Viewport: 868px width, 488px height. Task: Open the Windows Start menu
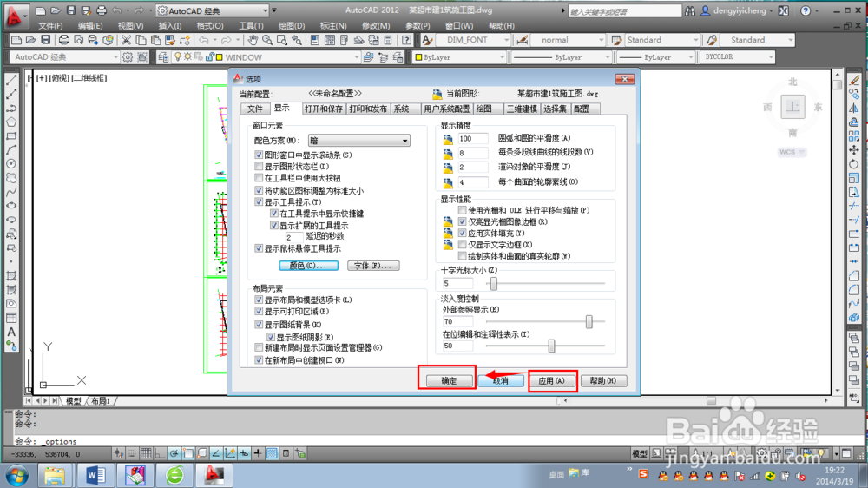[x=16, y=476]
